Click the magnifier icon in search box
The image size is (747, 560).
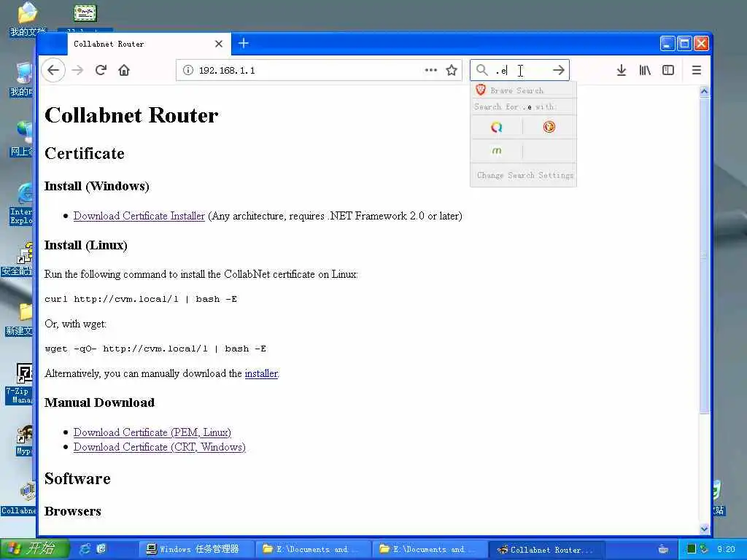(x=482, y=71)
